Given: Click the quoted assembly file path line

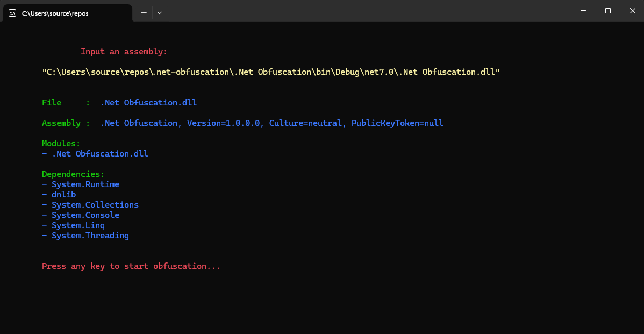Looking at the screenshot, I should coord(271,72).
